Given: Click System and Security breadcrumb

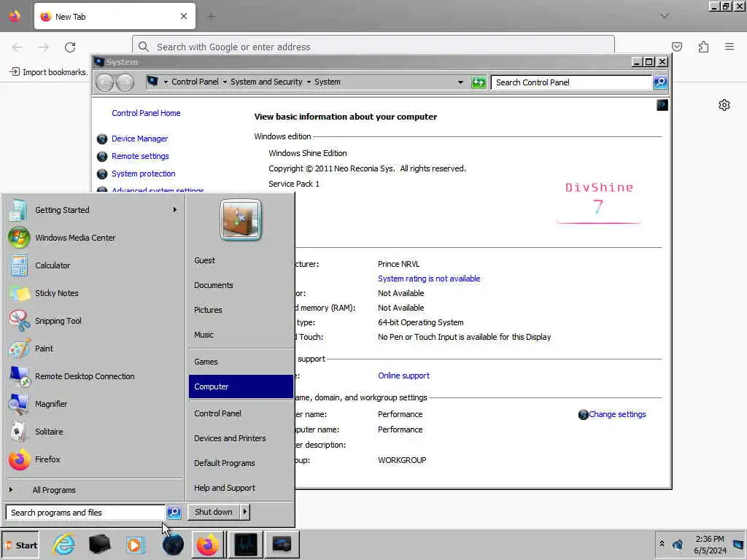Looking at the screenshot, I should pos(266,82).
